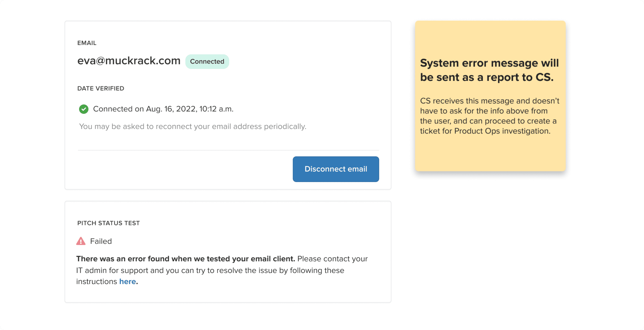Click the bold email client error message
This screenshot has height=330, width=644.
tap(186, 259)
